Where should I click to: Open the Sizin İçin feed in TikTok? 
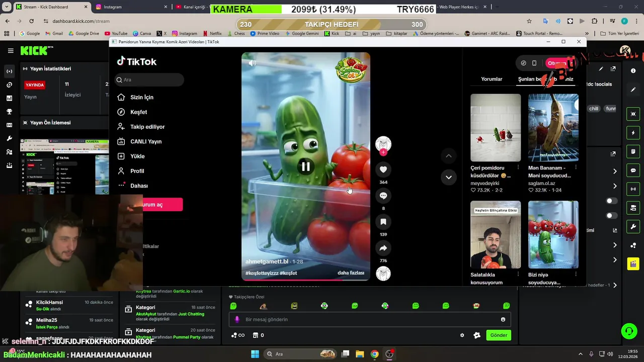tap(135, 97)
